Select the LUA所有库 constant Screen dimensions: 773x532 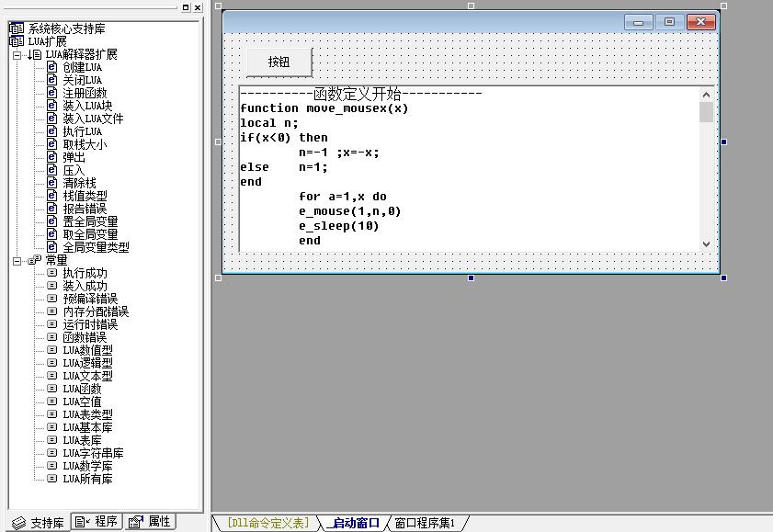click(87, 479)
